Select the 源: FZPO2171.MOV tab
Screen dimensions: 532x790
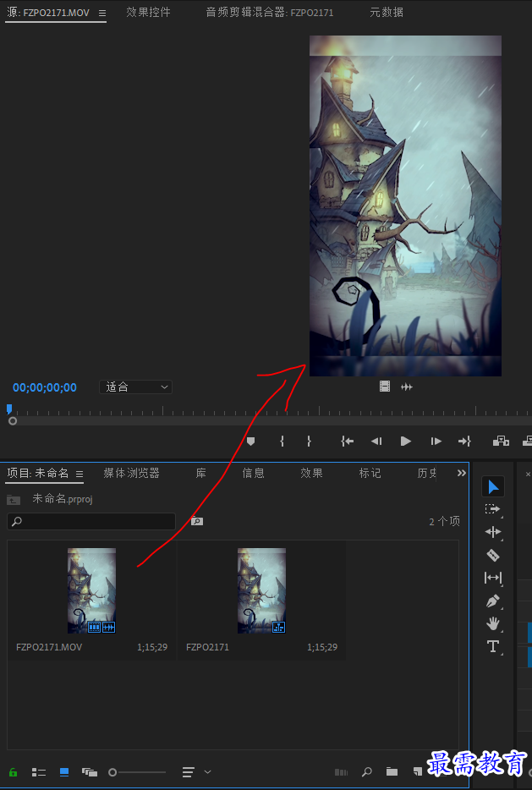49,13
